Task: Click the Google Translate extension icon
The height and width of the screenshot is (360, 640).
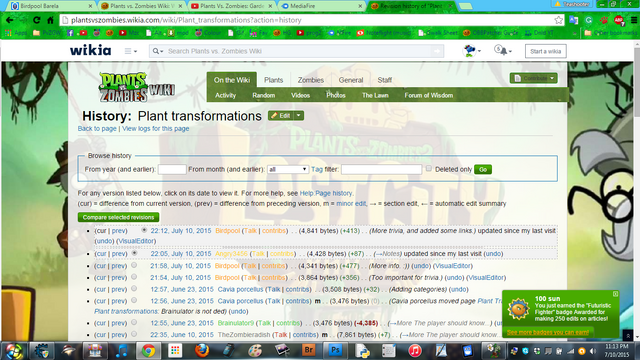Action: [x=573, y=20]
